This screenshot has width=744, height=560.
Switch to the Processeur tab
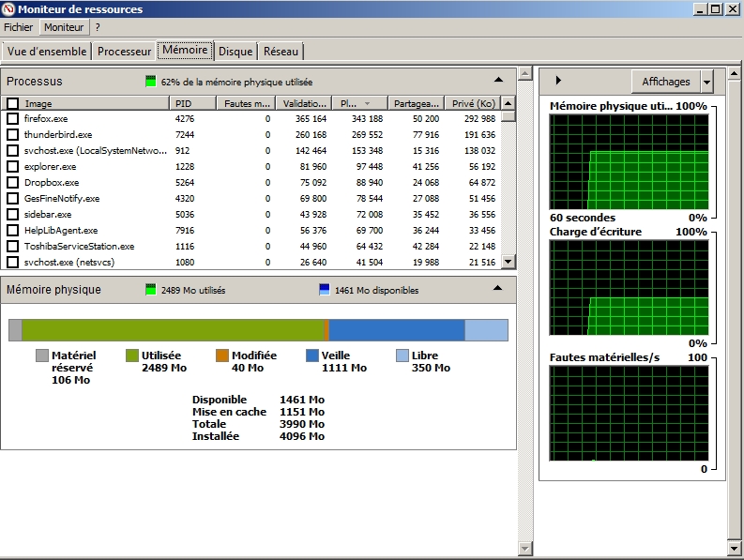click(x=124, y=52)
